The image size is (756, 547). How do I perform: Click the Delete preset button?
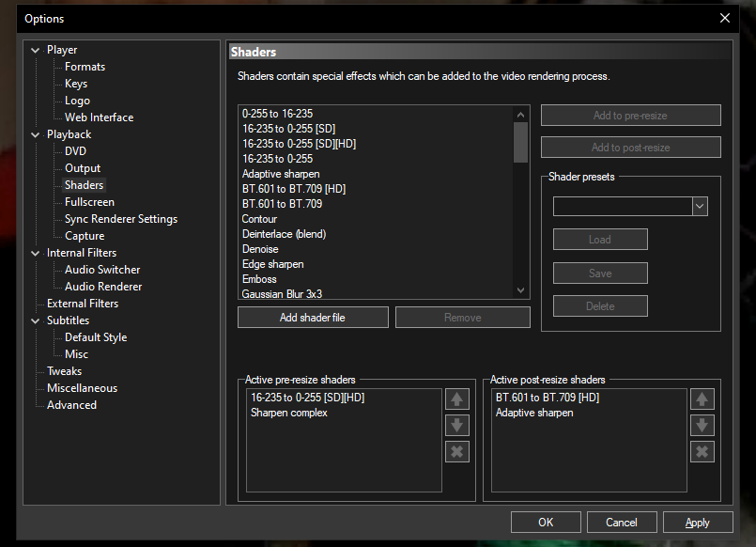[599, 305]
